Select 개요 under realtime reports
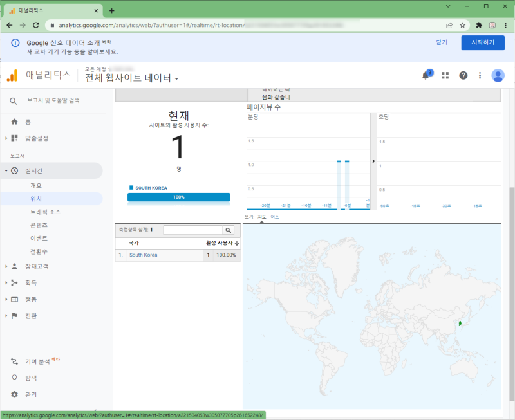The height and width of the screenshot is (420, 515). [36, 185]
